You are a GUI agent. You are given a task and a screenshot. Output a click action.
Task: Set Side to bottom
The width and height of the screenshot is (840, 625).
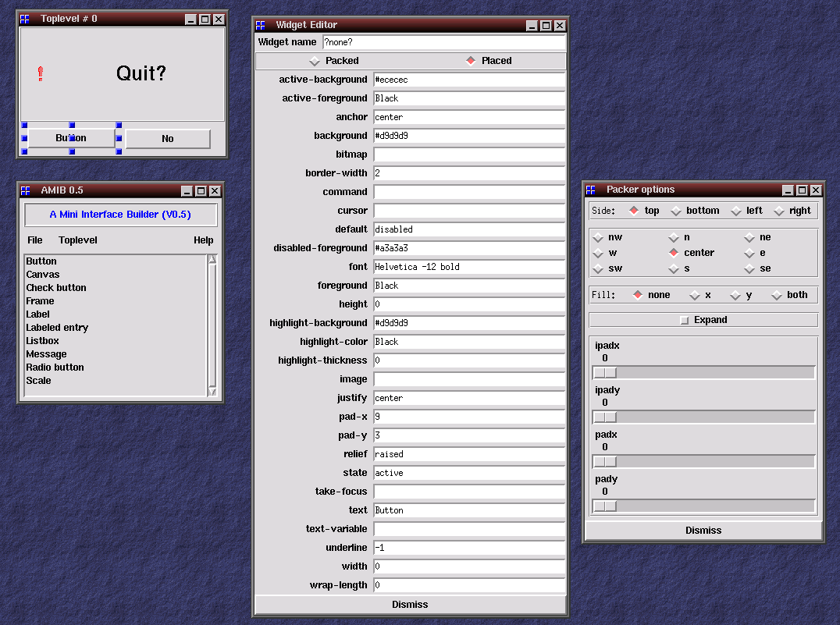coord(675,211)
